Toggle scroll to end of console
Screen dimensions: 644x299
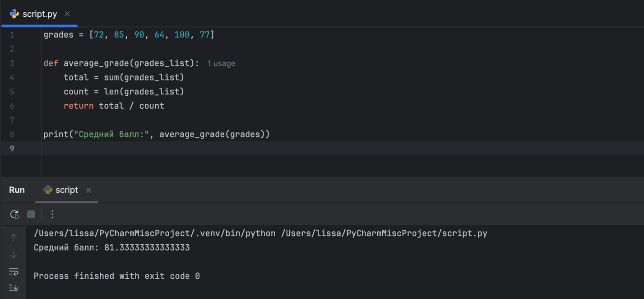point(14,288)
